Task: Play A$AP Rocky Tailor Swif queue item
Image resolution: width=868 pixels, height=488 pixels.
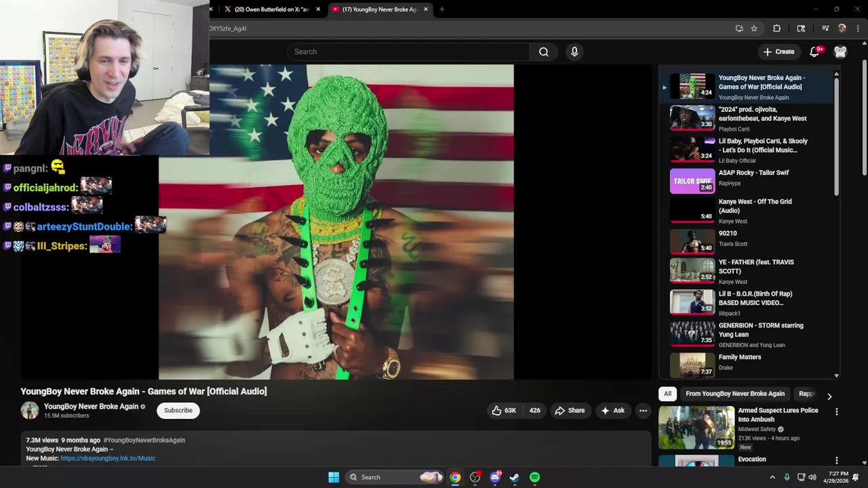Action: tap(746, 181)
